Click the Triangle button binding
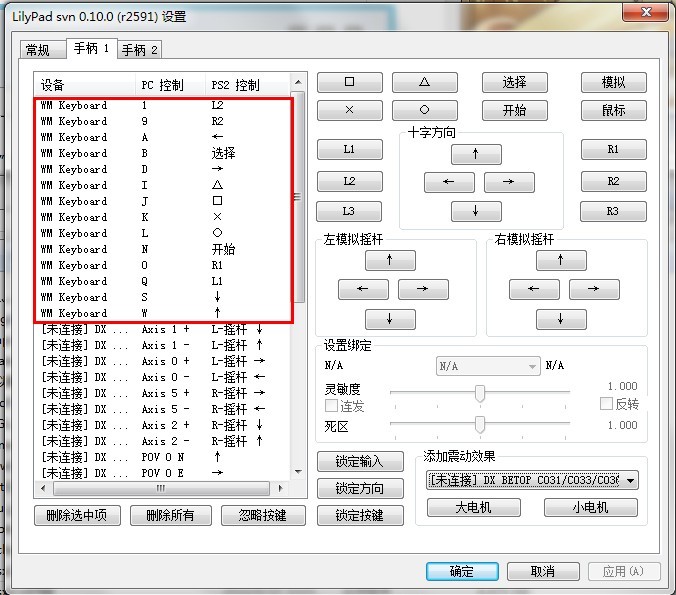The height and width of the screenshot is (595, 676). point(425,82)
